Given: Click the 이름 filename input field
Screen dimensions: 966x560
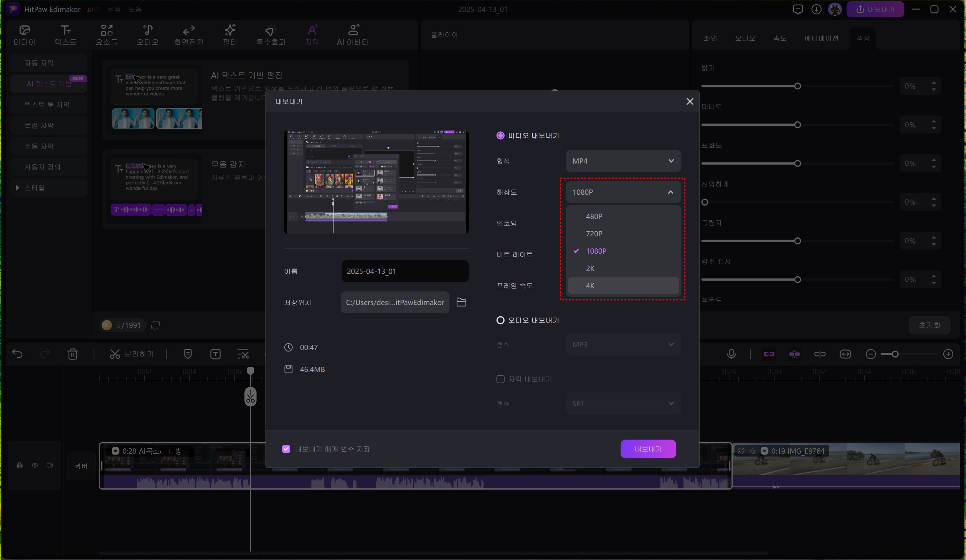Looking at the screenshot, I should click(404, 271).
